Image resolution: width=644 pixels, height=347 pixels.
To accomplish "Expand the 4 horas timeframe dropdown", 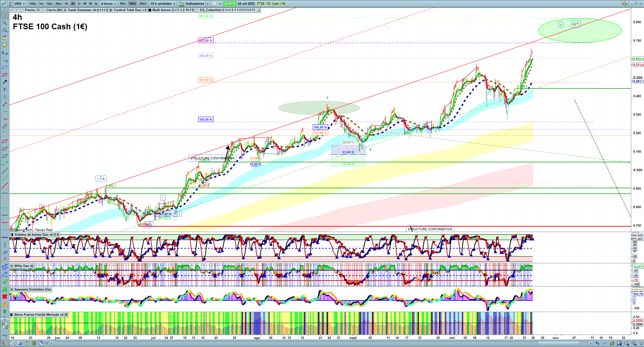I will point(108,4).
